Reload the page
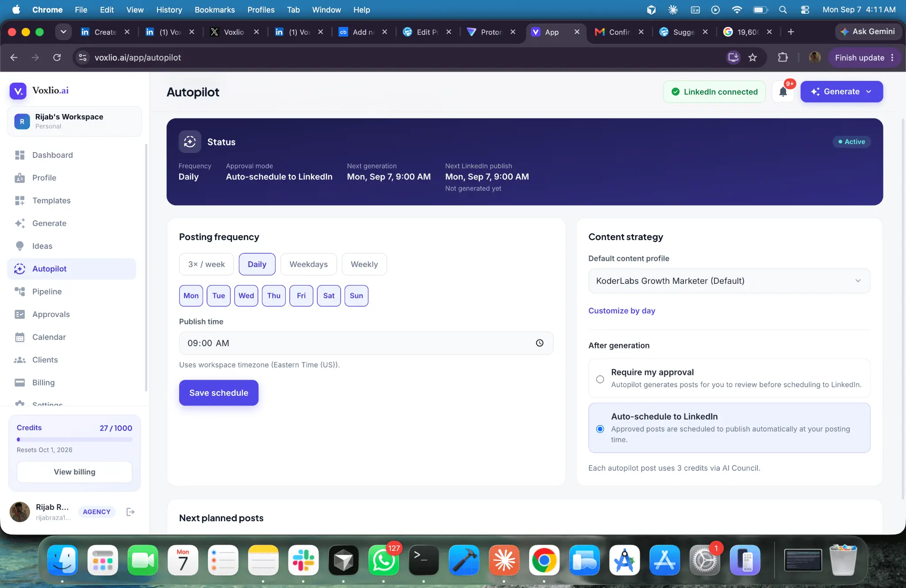 coord(57,57)
